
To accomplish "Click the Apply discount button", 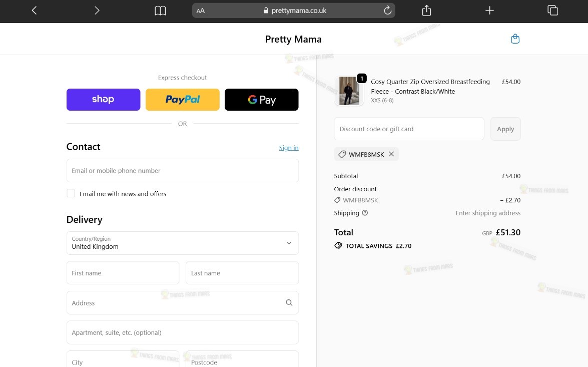I will 505,129.
